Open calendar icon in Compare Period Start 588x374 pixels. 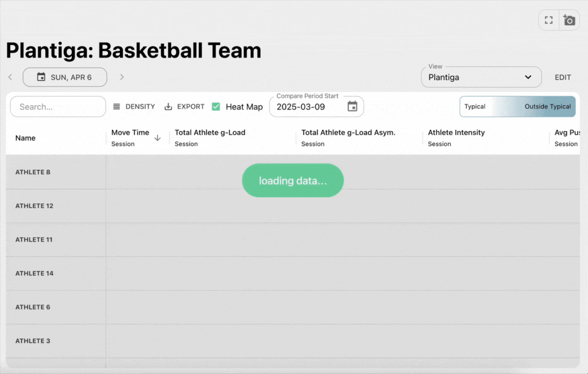(x=352, y=107)
